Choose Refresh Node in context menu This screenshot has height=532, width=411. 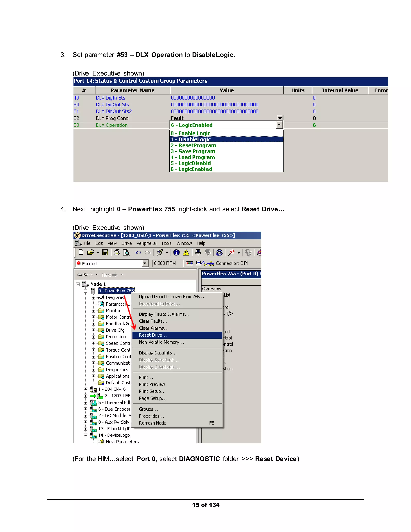tap(177, 423)
